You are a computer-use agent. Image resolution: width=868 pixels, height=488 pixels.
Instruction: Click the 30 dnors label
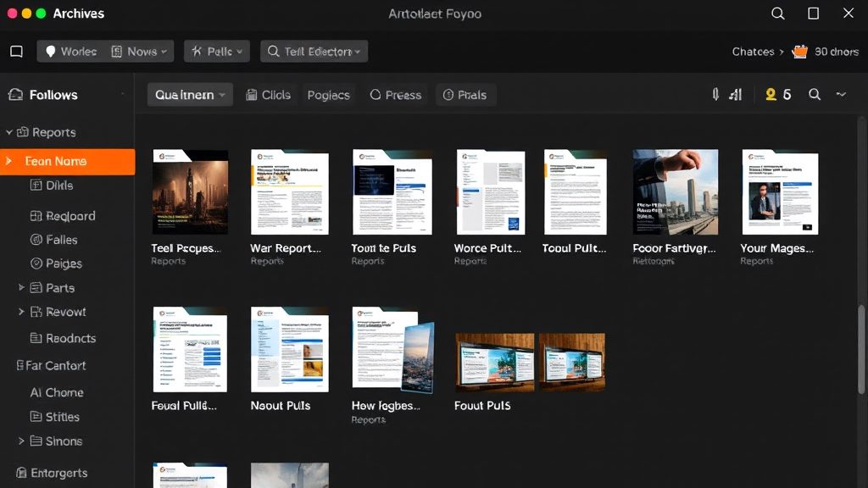coord(837,52)
